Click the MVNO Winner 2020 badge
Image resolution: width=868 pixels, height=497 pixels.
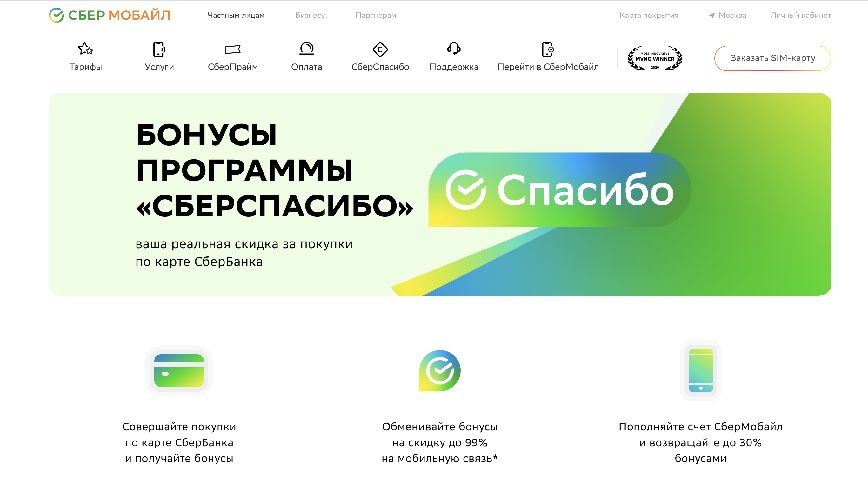point(655,58)
